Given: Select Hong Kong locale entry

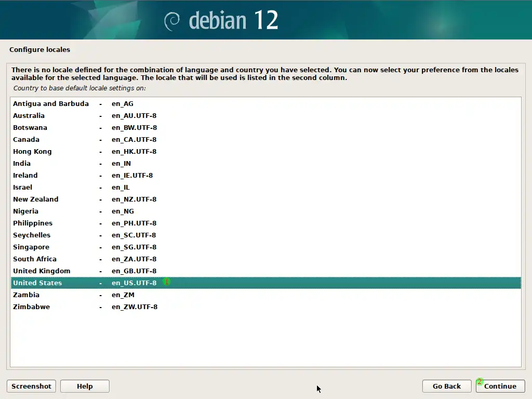Looking at the screenshot, I should (32, 152).
